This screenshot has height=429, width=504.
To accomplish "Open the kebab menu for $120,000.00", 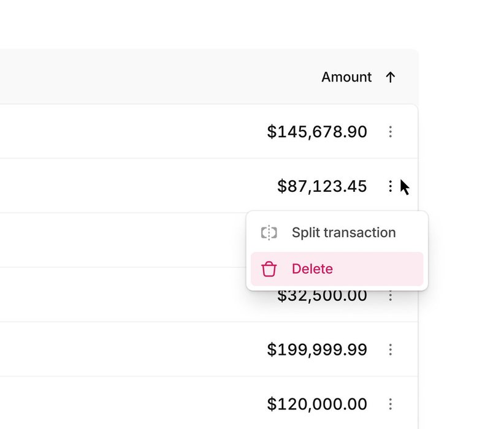I will [390, 404].
